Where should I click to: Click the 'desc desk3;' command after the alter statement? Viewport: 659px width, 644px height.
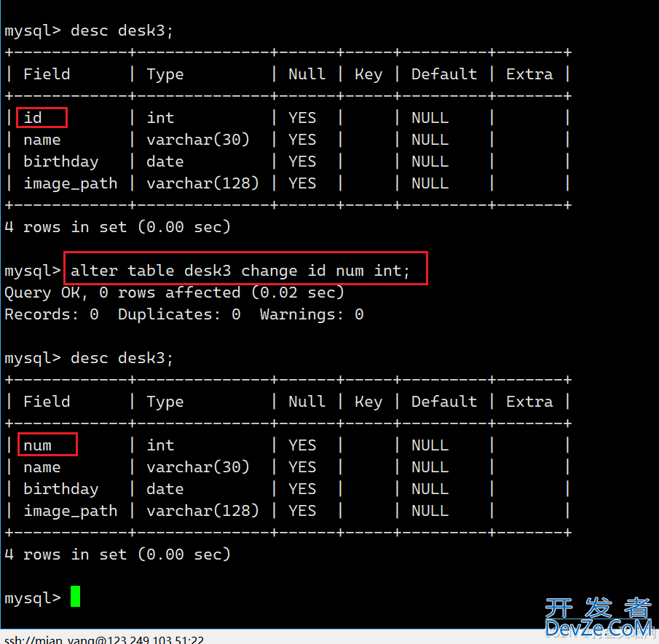[122, 358]
